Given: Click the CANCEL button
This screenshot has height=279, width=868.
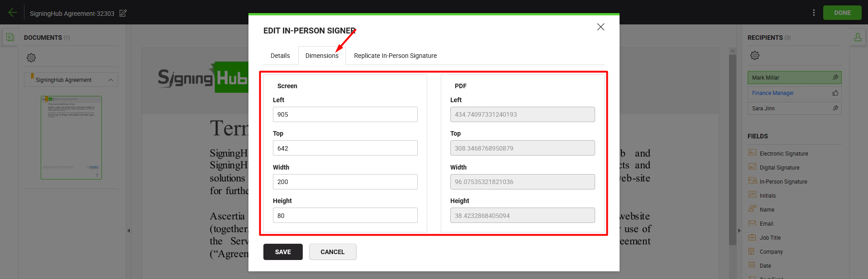Looking at the screenshot, I should [333, 252].
